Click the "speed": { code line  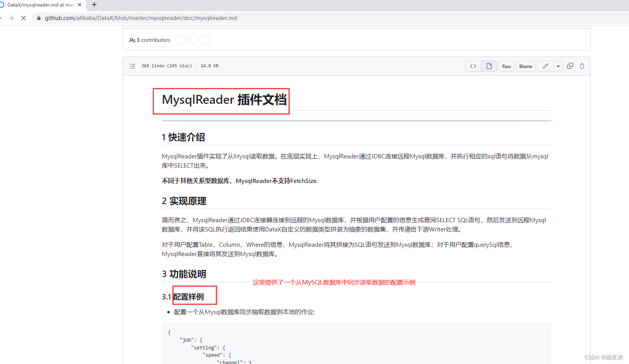tap(217, 355)
